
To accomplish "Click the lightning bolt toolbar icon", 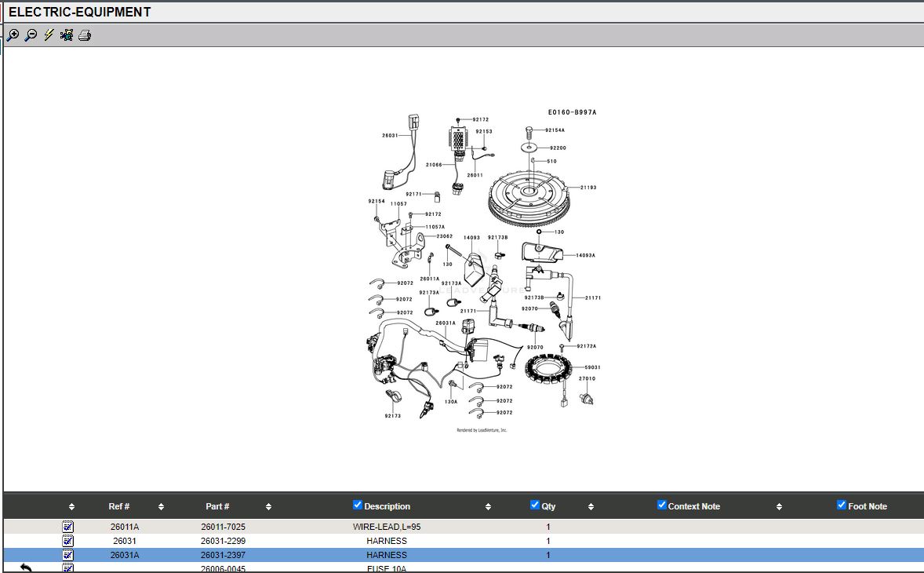I will [x=49, y=35].
